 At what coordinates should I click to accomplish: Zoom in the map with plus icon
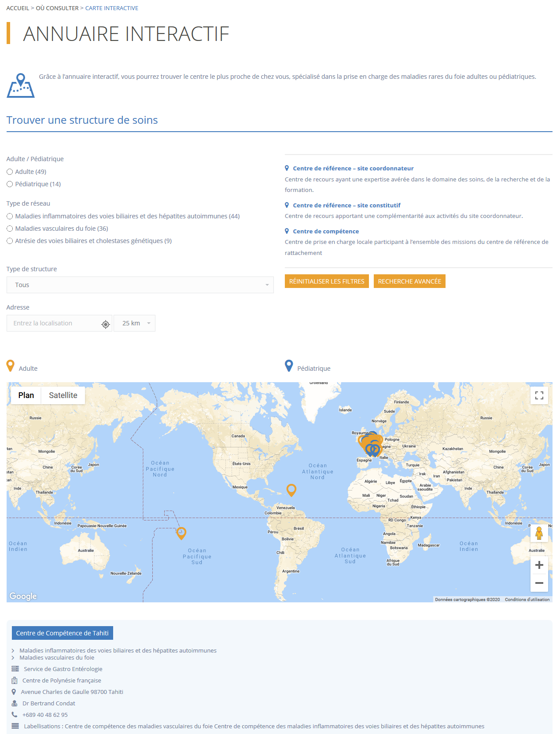pyautogui.click(x=539, y=565)
